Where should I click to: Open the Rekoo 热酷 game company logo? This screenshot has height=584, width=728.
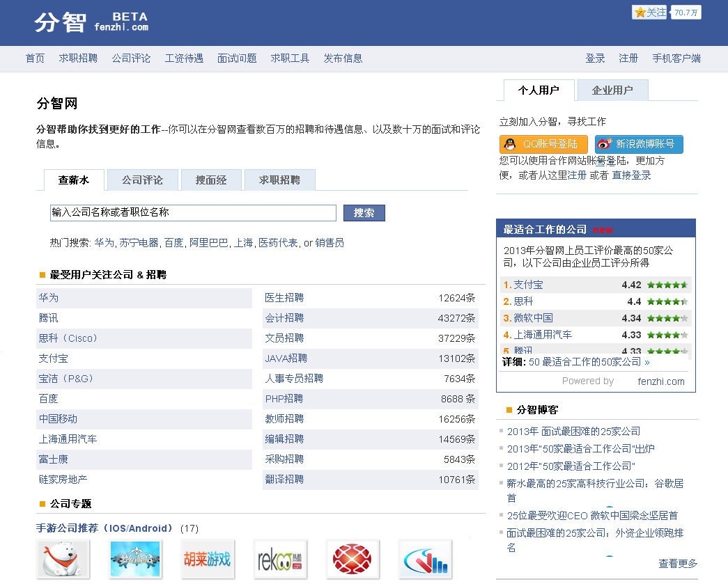(279, 558)
